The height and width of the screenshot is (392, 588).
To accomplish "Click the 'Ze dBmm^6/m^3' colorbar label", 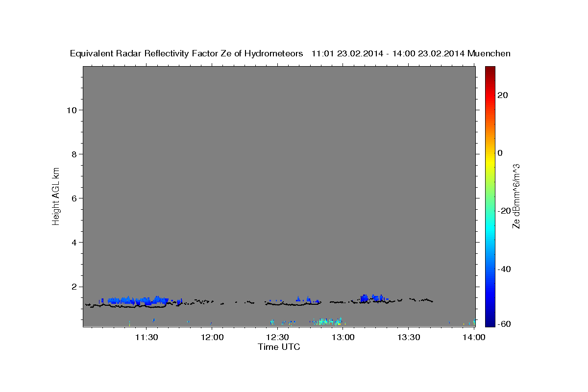I will pos(515,196).
